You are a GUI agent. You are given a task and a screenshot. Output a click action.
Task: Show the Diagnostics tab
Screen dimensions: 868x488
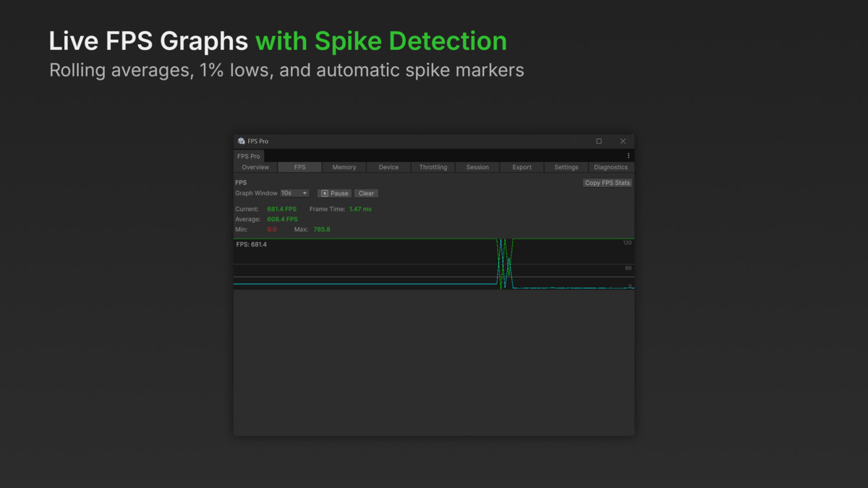click(x=611, y=167)
